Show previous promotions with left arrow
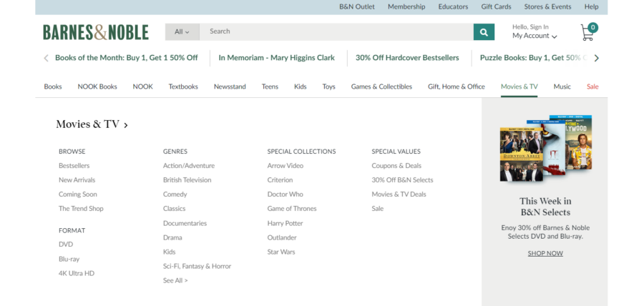This screenshot has width=644, height=306. 46,58
